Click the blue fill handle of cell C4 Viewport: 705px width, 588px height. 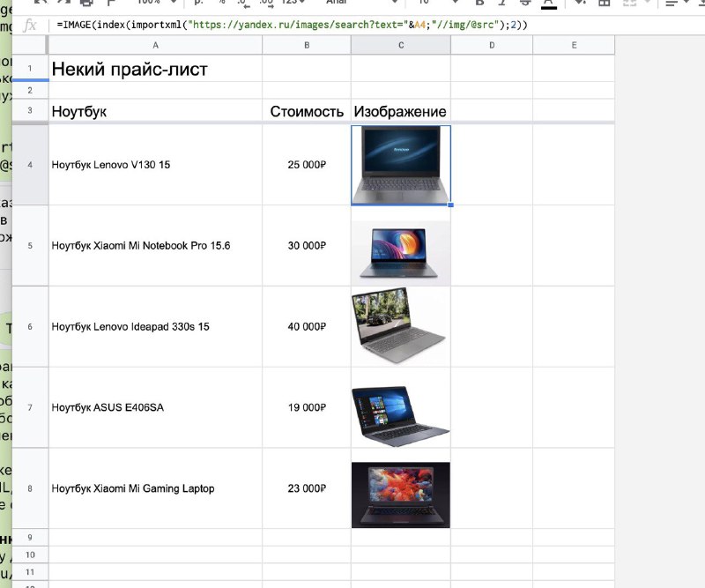coord(450,205)
